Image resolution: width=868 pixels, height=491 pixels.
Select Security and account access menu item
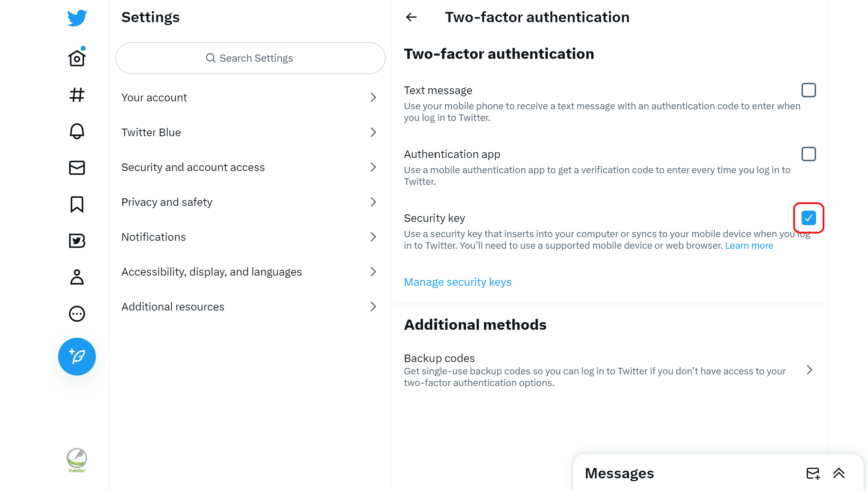click(x=251, y=167)
